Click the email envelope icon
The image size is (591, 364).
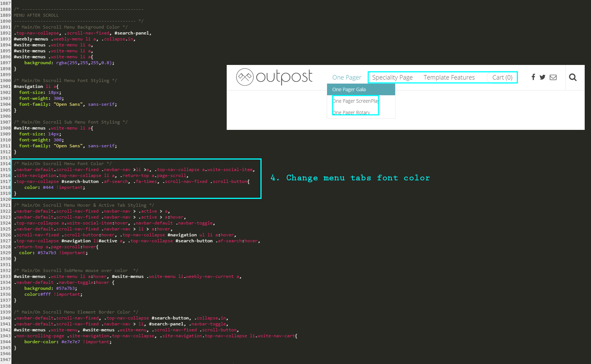[x=553, y=77]
